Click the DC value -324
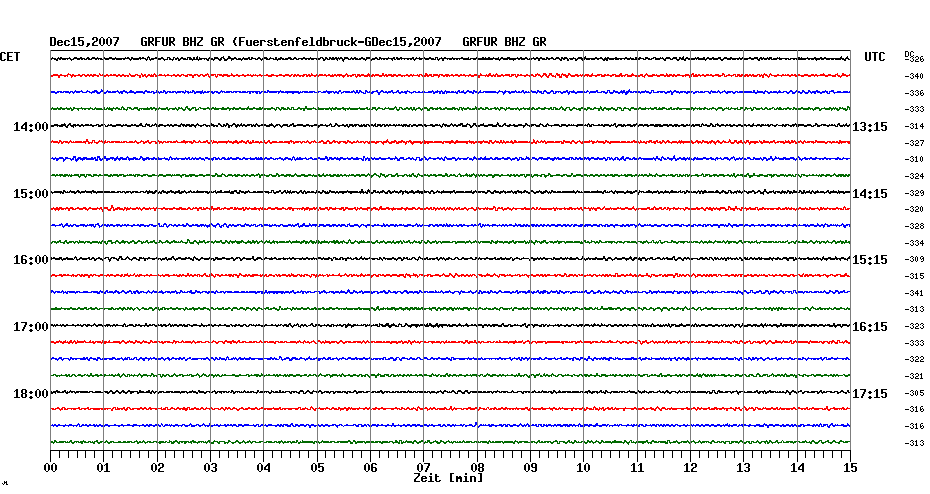Image resolution: width=930 pixels, height=494 pixels. click(x=914, y=176)
